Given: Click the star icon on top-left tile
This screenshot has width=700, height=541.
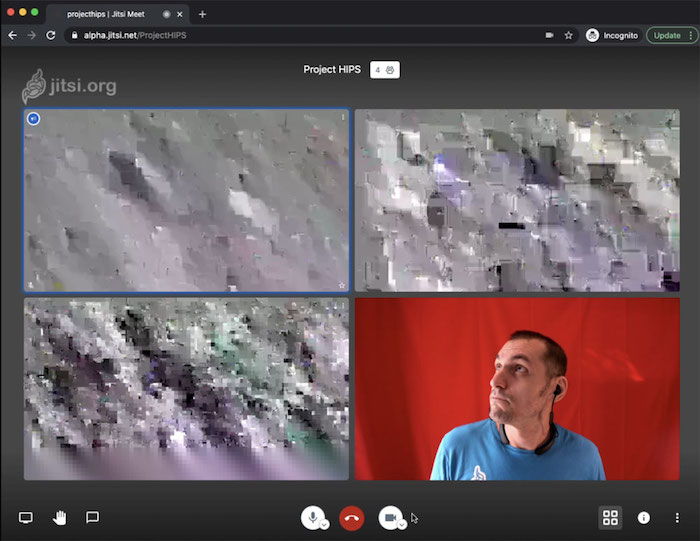Looking at the screenshot, I should (x=342, y=285).
